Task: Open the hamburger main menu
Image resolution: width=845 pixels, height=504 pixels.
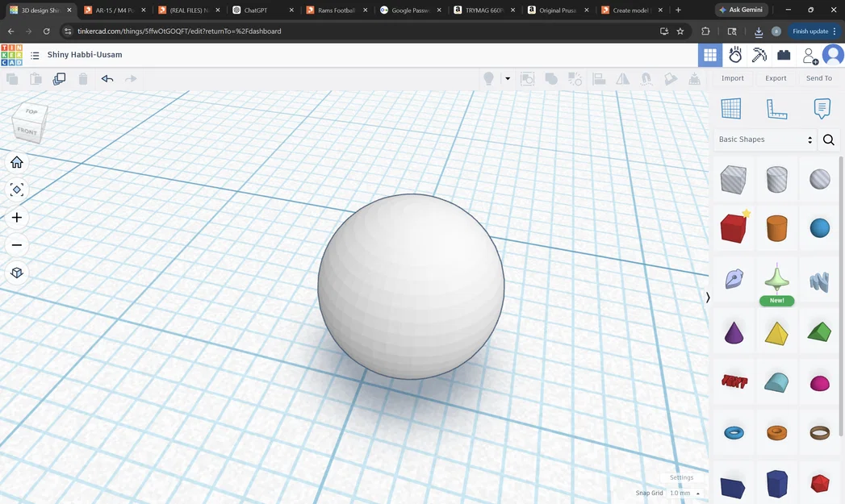Action: tap(34, 55)
